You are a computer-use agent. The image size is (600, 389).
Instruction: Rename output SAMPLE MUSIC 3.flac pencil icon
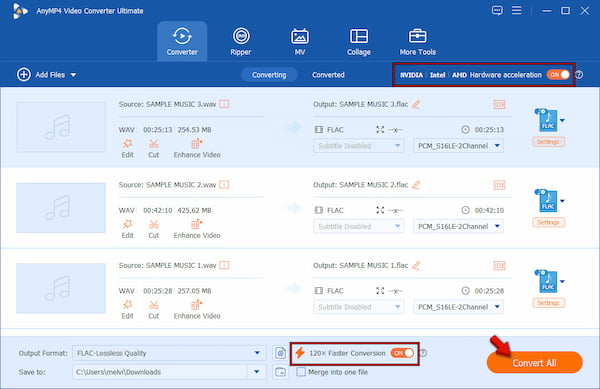tap(416, 104)
